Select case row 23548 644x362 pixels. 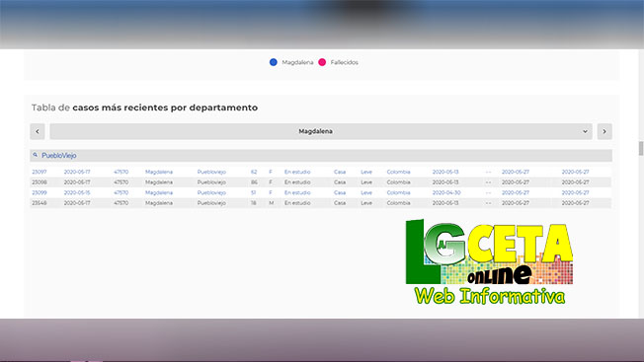coord(321,203)
